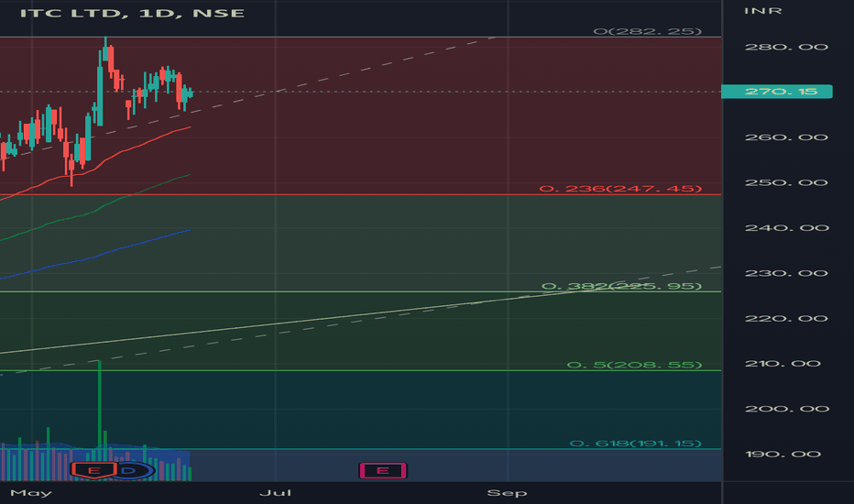Click the red earnings E marker near May

pos(93,470)
